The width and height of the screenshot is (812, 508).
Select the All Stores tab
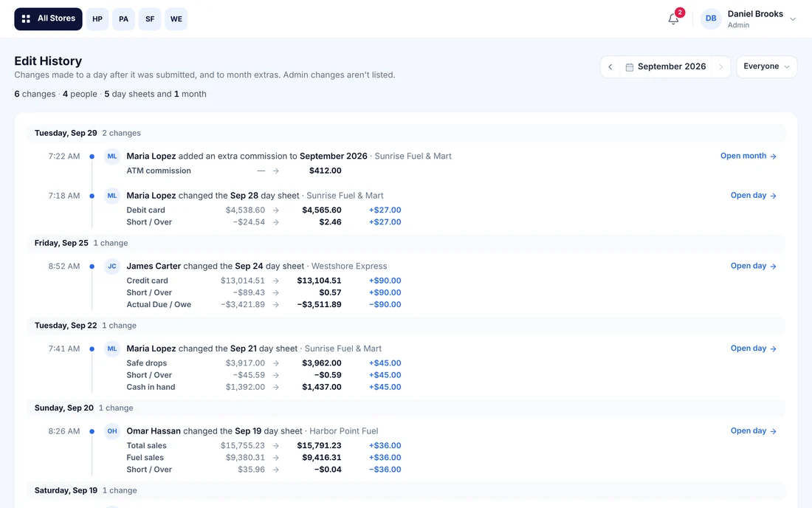pos(48,18)
